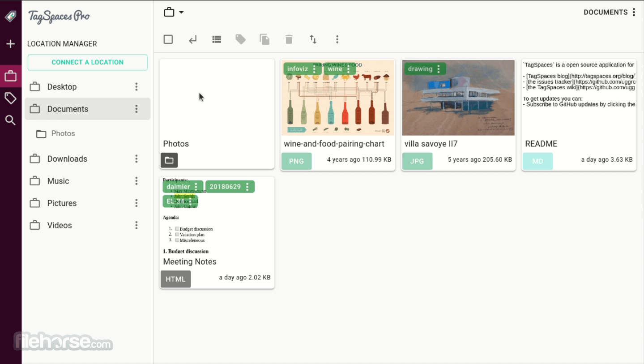Open the wine tag menu dots

pos(349,69)
